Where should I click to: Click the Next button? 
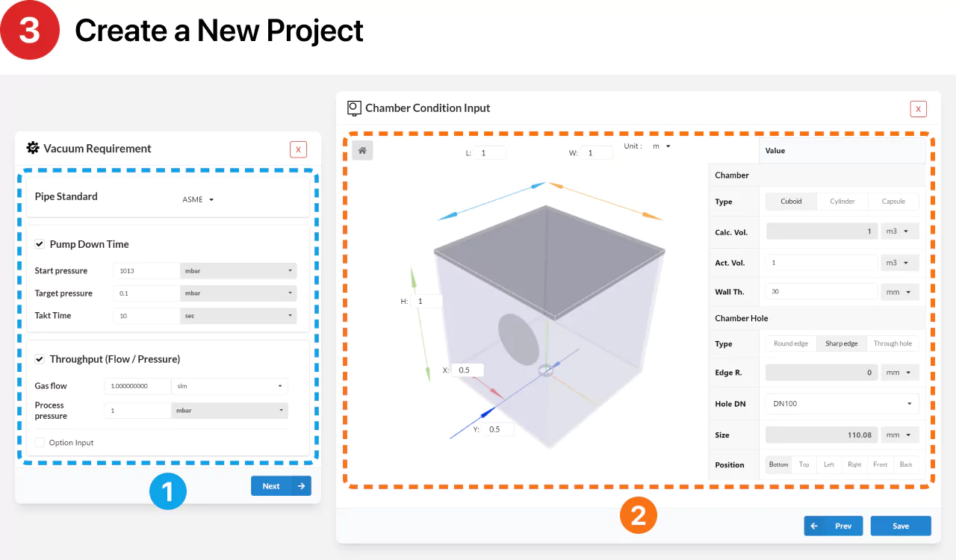click(x=281, y=486)
